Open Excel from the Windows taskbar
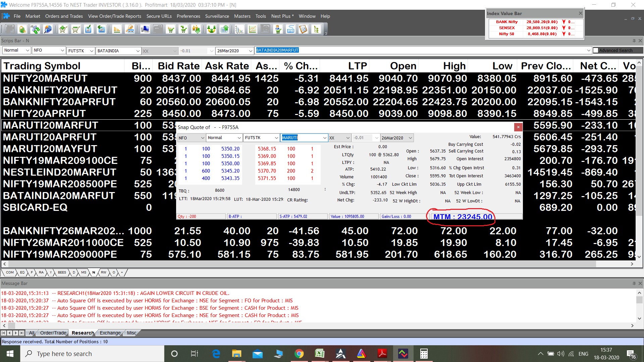This screenshot has height=362, width=644. [x=320, y=354]
